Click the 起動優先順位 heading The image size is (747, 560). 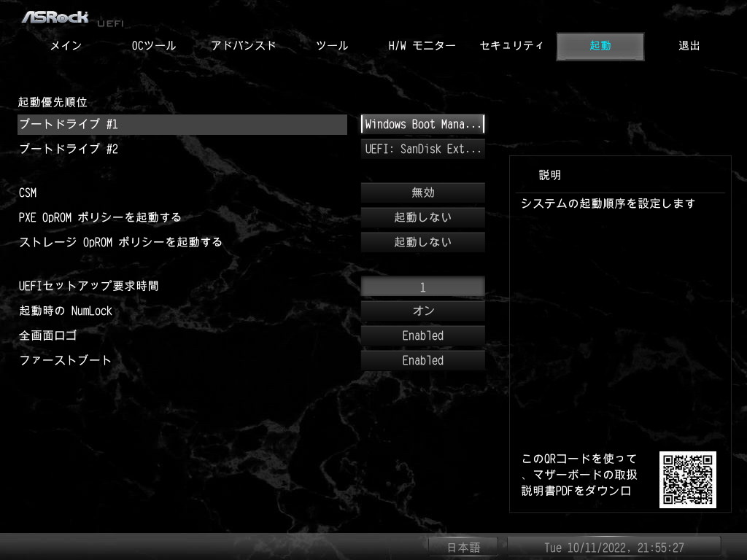(53, 102)
